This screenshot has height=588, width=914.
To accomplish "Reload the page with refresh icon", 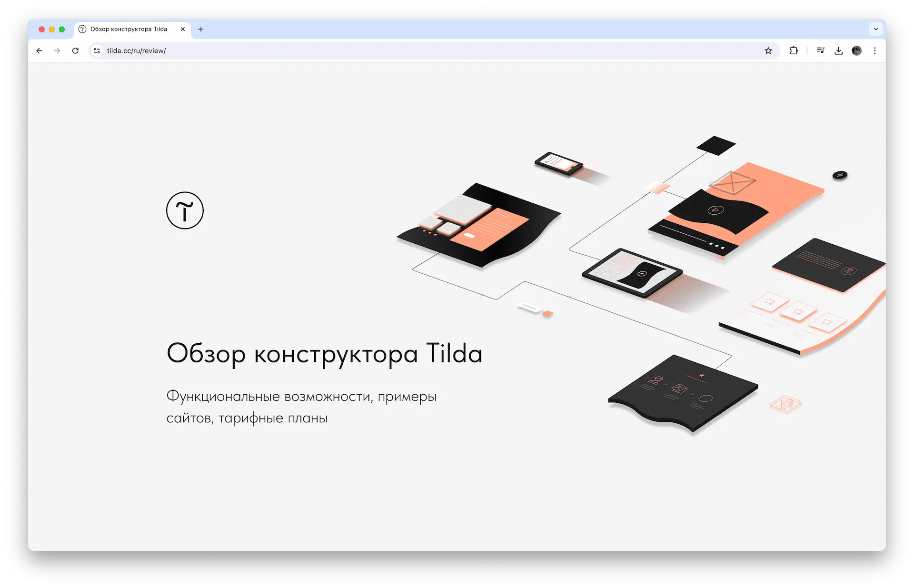I will (75, 50).
